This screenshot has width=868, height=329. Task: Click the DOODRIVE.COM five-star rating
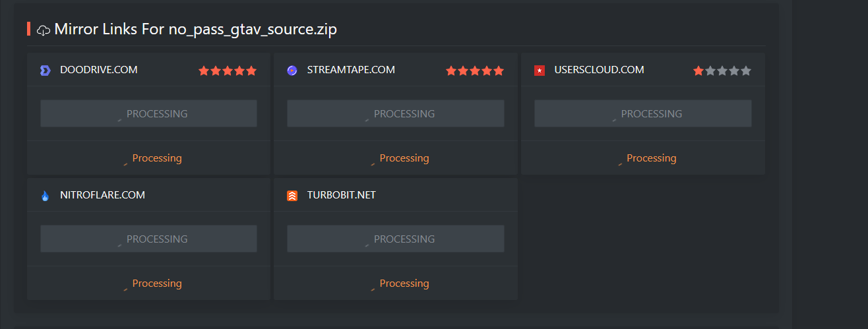pos(228,71)
